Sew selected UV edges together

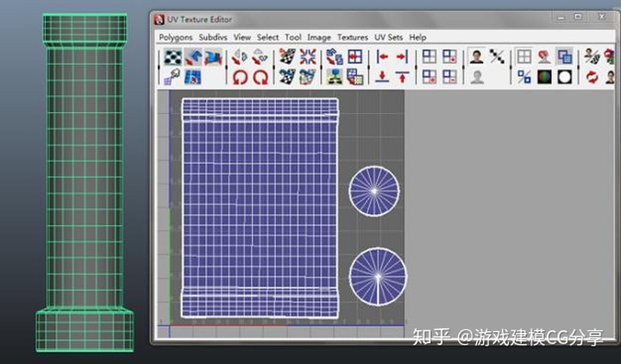pyautogui.click(x=287, y=77)
